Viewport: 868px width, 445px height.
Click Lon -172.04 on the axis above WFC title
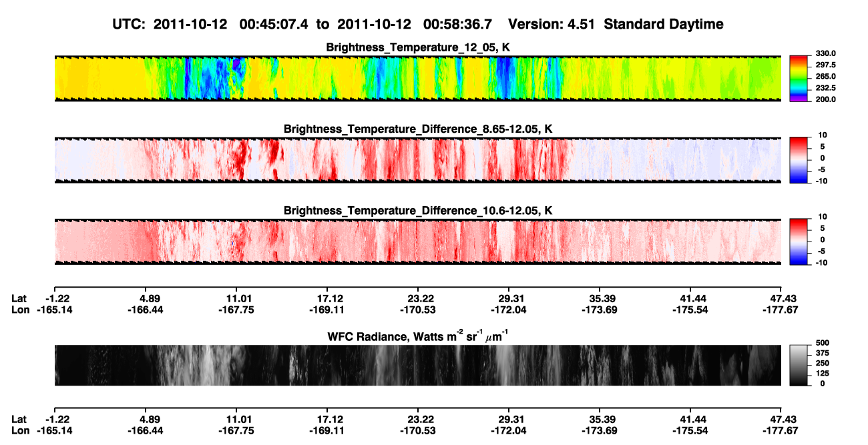point(509,310)
